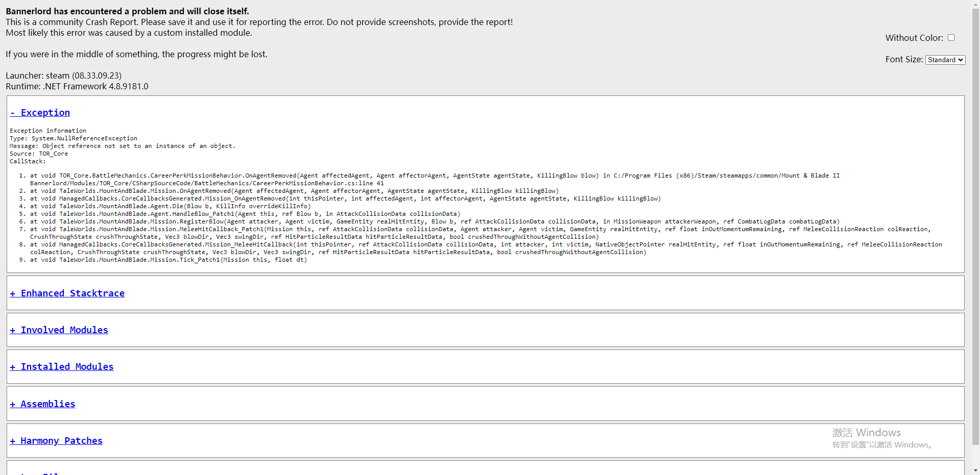Click the page scrollbar down arrow
The width and height of the screenshot is (980, 475).
tap(975, 470)
